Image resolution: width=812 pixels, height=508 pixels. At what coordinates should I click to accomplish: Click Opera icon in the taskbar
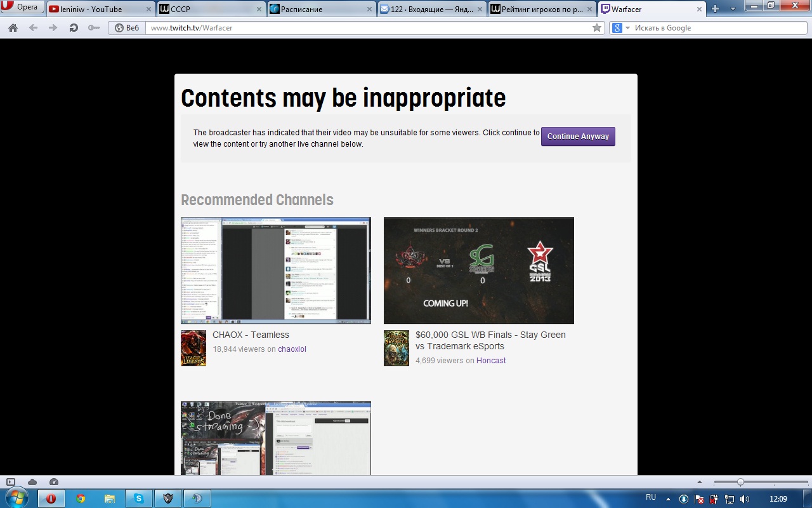pos(51,498)
